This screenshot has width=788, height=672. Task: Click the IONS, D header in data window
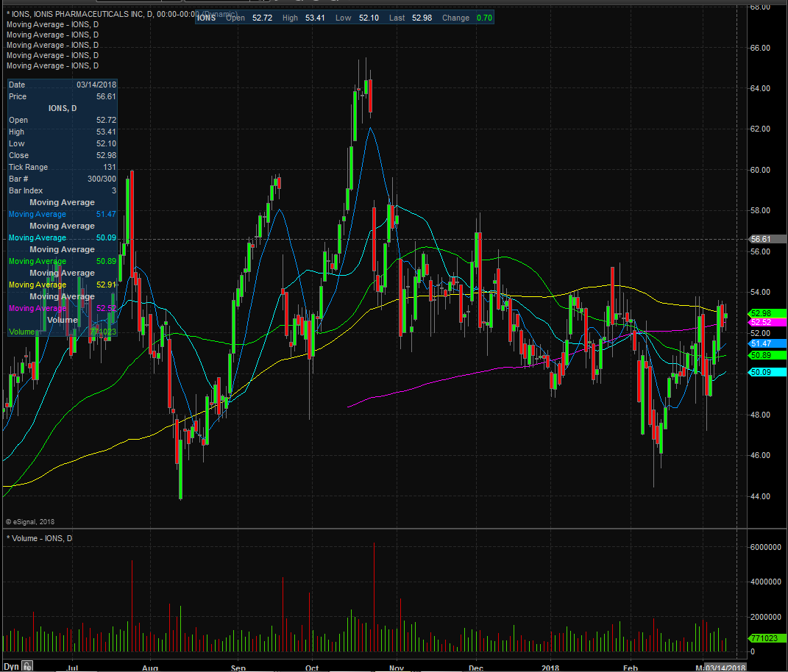63,109
